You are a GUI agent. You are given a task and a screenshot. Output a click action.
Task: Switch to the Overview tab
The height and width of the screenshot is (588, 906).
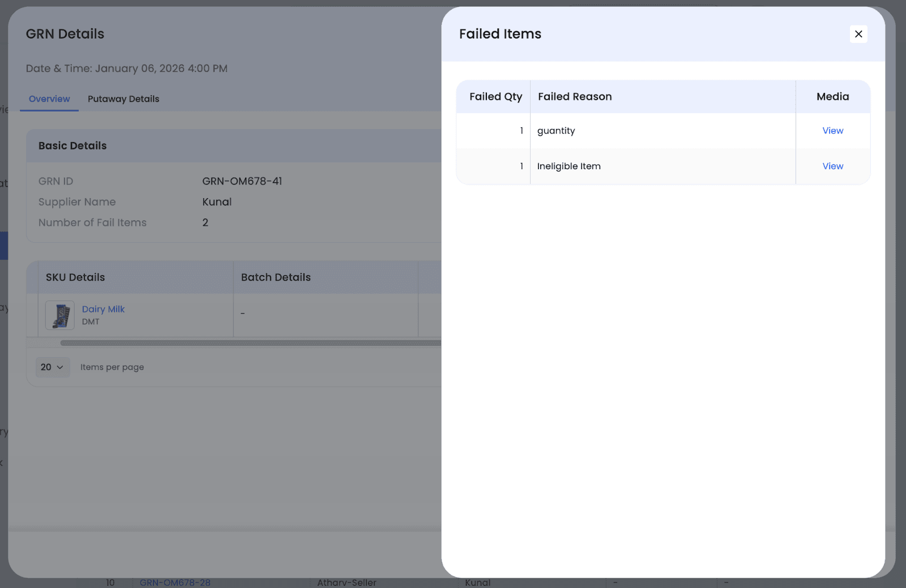click(49, 99)
